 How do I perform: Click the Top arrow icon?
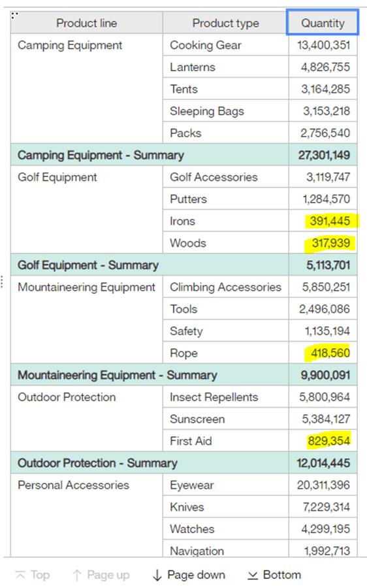point(20,575)
